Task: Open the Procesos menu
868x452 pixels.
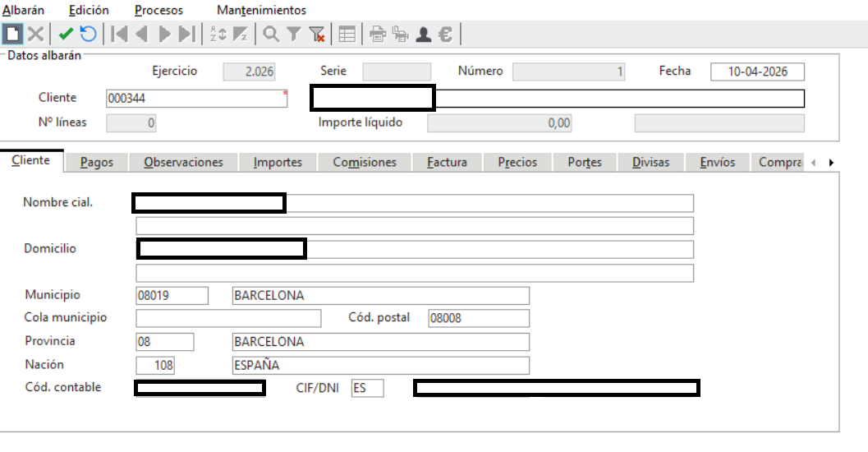Action: coord(158,10)
